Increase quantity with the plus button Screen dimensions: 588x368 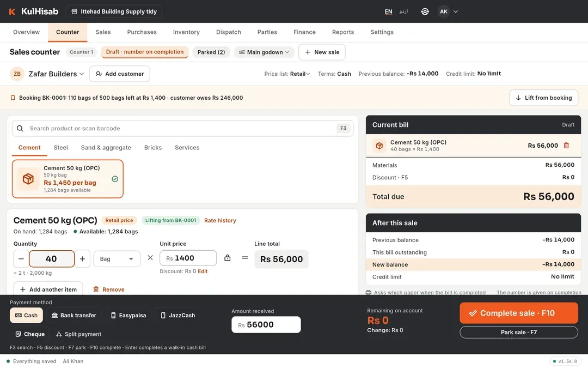pos(83,259)
